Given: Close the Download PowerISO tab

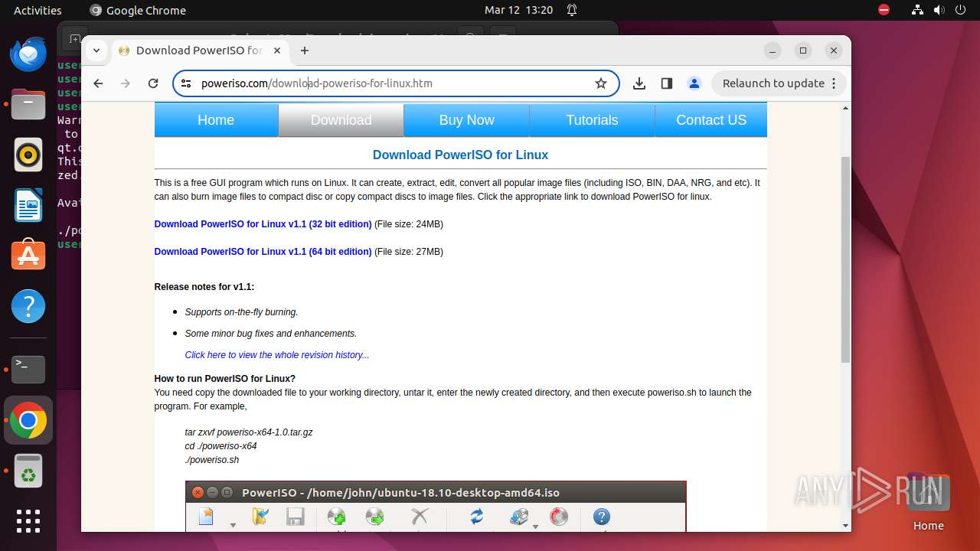Looking at the screenshot, I should pos(277,51).
